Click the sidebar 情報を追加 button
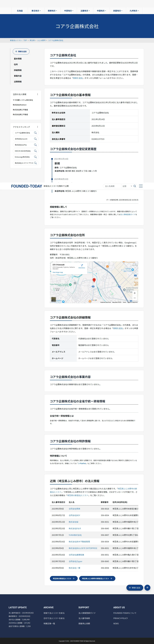 21,52
